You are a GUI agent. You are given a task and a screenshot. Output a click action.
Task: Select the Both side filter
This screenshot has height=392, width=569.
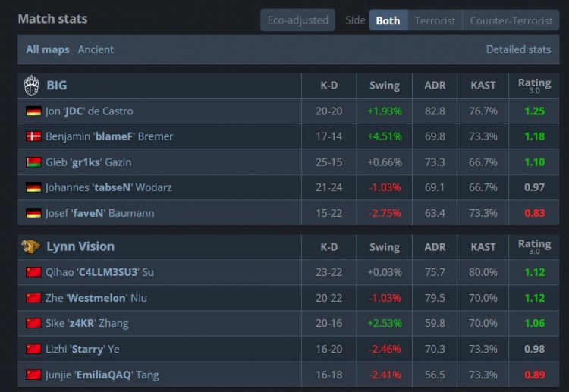(388, 20)
